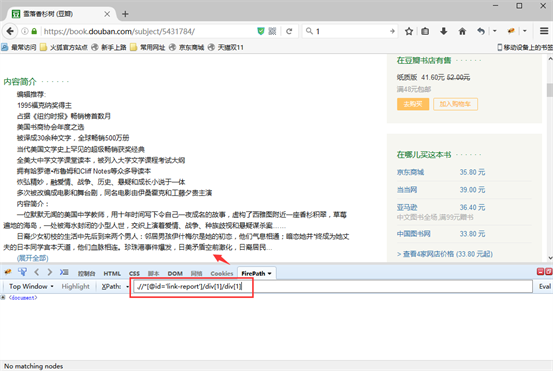This screenshot has height=371, width=553.
Task: Open a new browser tab
Action: [125, 14]
